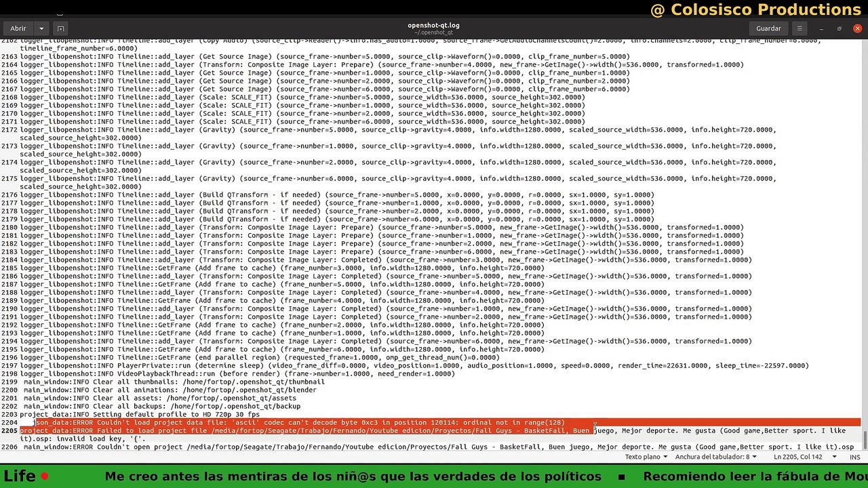Place cursor on line 2199 'Clear all thumbnails'
This screenshot has width=868, height=488.
[174, 382]
